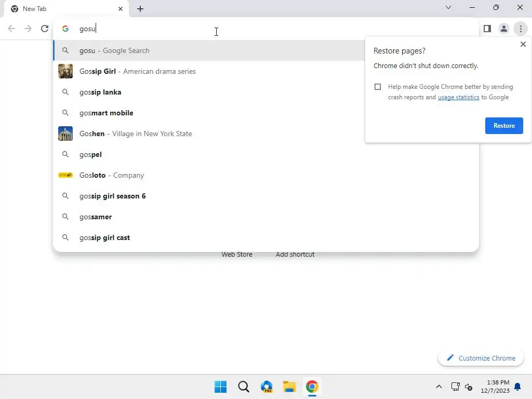The image size is (532, 399).
Task: Select the 'gossamer' suggestion
Action: (266, 217)
